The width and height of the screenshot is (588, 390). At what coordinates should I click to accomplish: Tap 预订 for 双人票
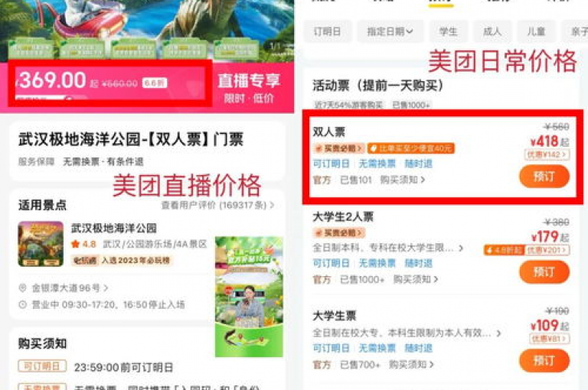544,177
